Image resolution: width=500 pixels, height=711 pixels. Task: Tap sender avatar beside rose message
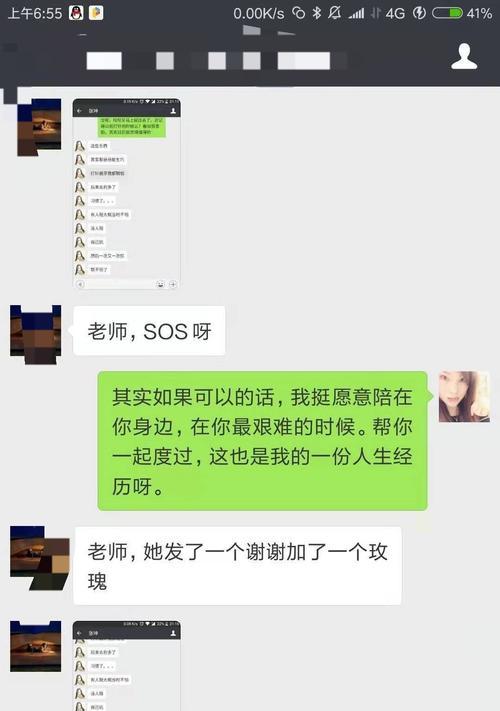pyautogui.click(x=39, y=558)
